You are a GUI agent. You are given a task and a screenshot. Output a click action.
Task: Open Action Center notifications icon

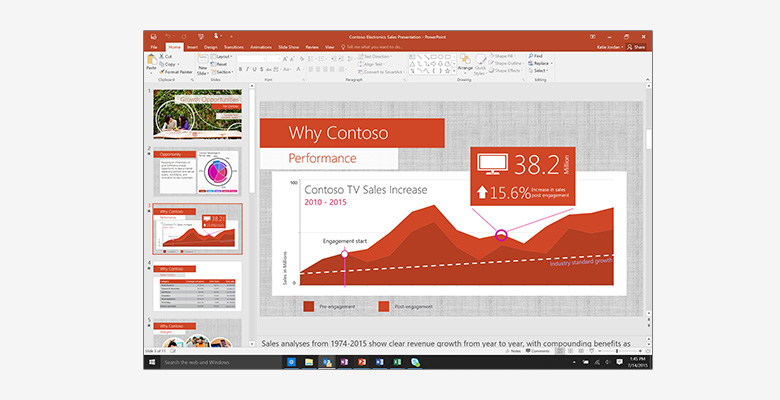point(619,362)
